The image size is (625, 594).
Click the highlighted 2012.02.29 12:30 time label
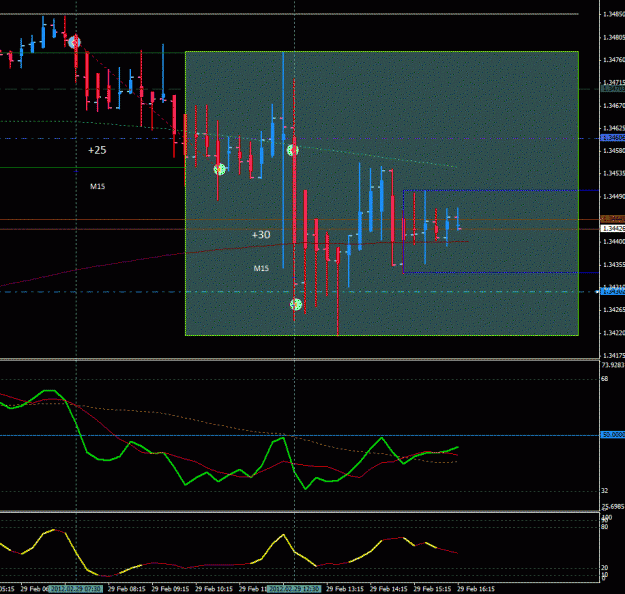(294, 589)
